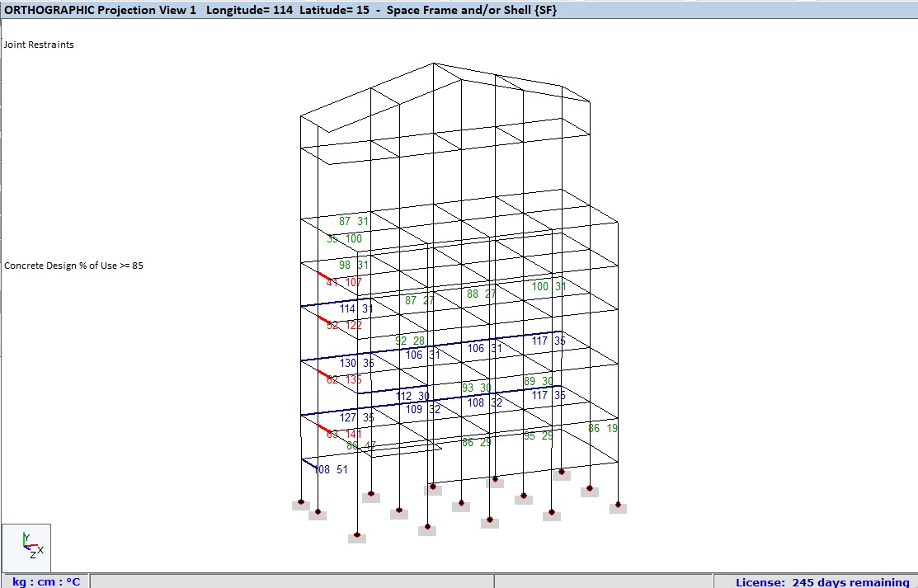
Task: Select the red X-axis arrow in the triad
Action: pyautogui.click(x=35, y=545)
